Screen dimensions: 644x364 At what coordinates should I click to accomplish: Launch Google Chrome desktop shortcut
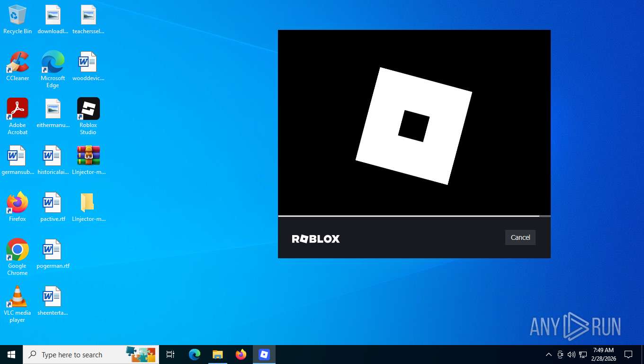18,257
